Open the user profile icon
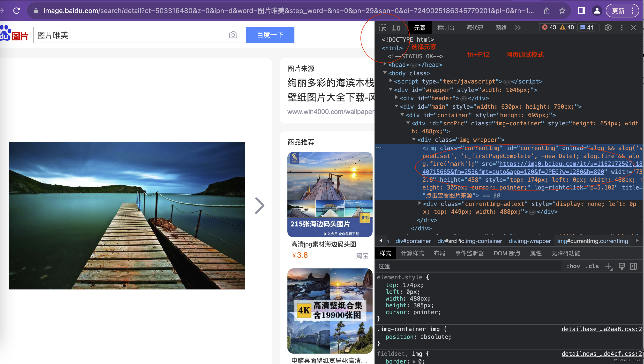This screenshot has height=364, width=644. tap(597, 11)
